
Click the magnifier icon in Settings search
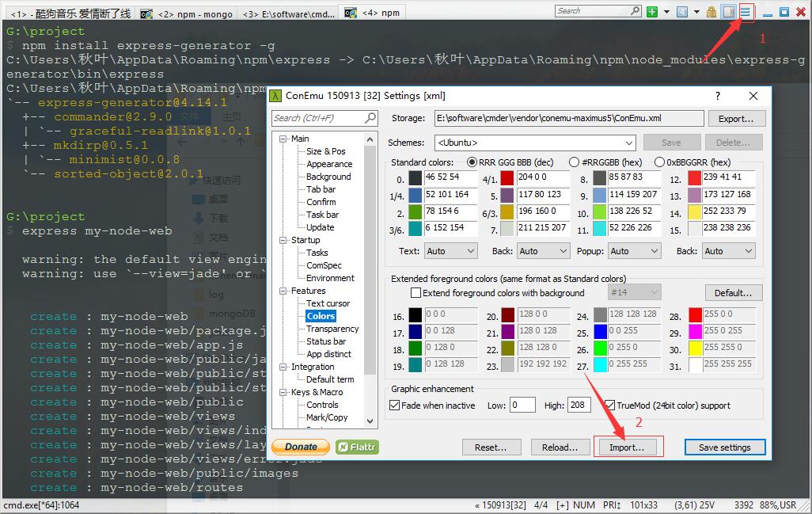[x=371, y=118]
